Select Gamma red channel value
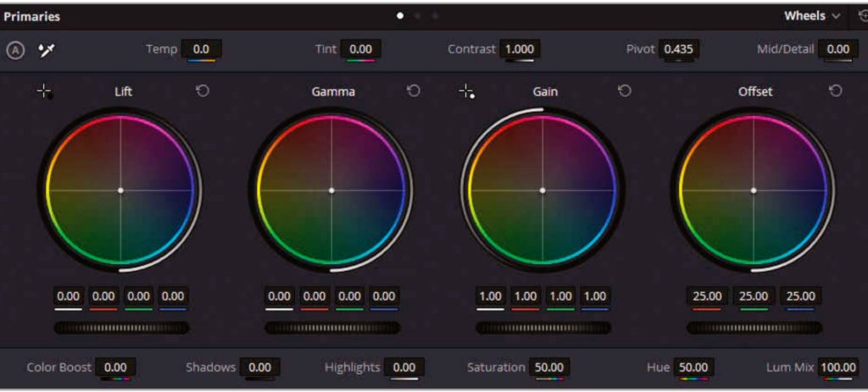This screenshot has width=868, height=392. [314, 296]
